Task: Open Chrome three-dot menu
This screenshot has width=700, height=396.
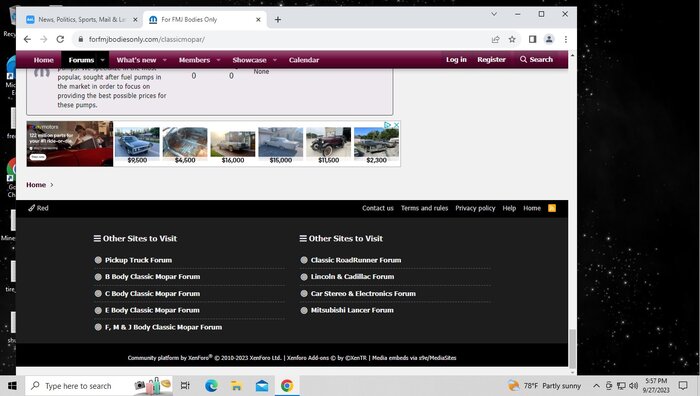Action: (x=566, y=39)
